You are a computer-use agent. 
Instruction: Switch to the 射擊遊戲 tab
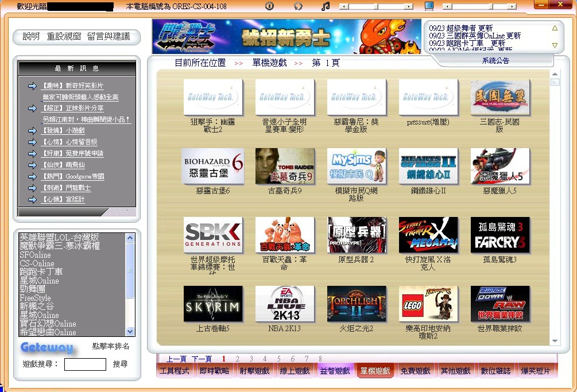(x=255, y=371)
